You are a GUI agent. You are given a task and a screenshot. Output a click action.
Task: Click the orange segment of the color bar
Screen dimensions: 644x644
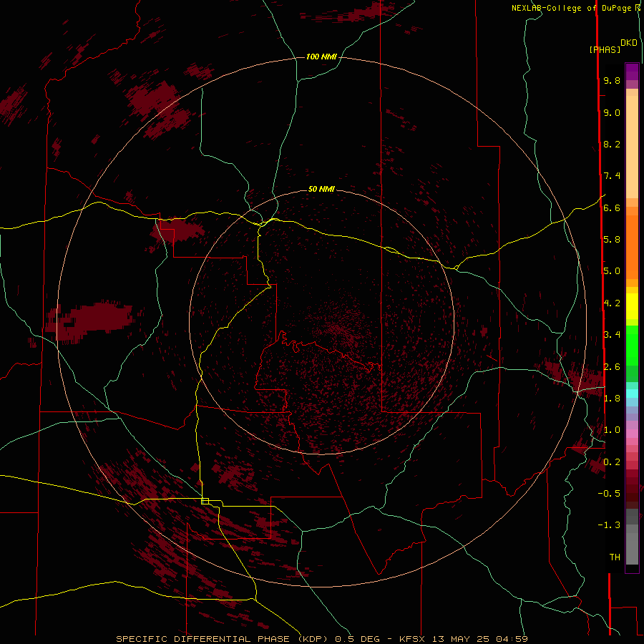pos(632,248)
